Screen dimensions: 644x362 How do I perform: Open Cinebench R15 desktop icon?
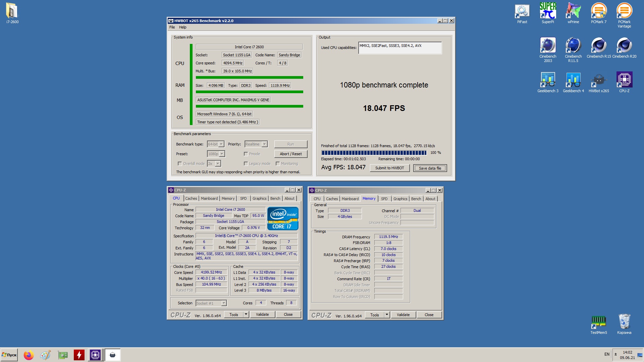599,48
